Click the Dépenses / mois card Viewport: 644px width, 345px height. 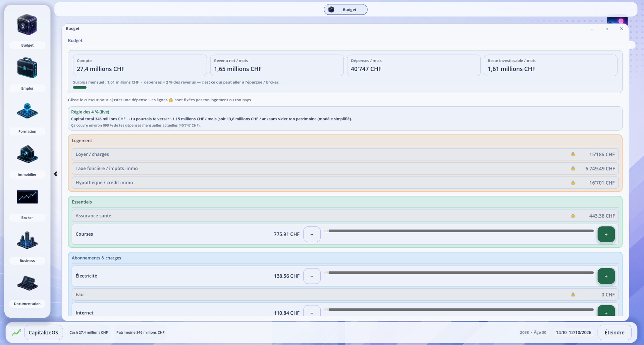(x=414, y=65)
